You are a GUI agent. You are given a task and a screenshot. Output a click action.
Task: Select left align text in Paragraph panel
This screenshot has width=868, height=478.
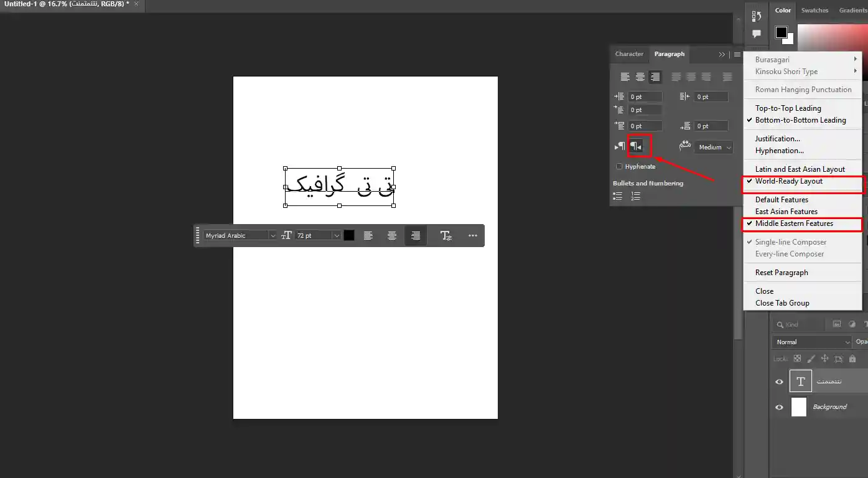point(625,77)
